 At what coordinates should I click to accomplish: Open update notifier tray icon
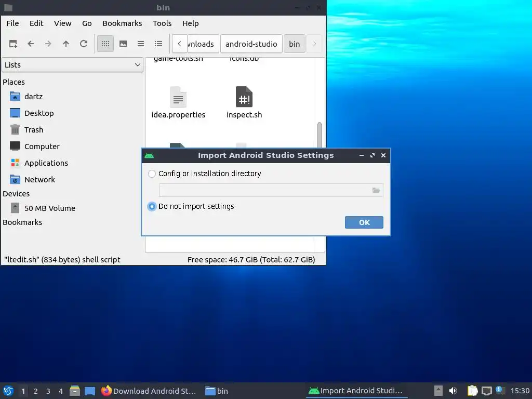point(499,390)
